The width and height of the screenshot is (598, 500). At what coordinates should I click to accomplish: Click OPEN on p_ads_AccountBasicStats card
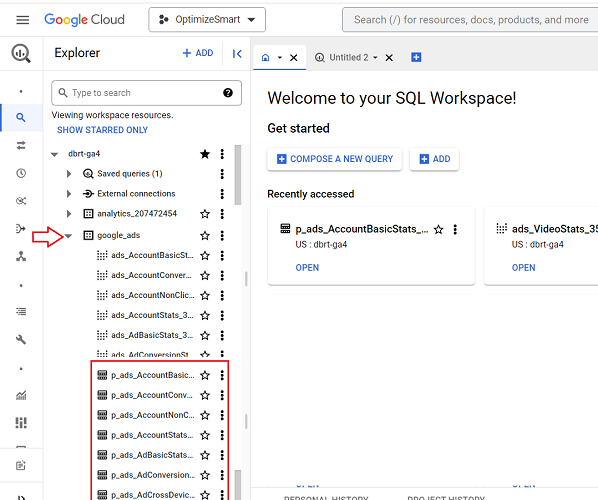pyautogui.click(x=307, y=268)
